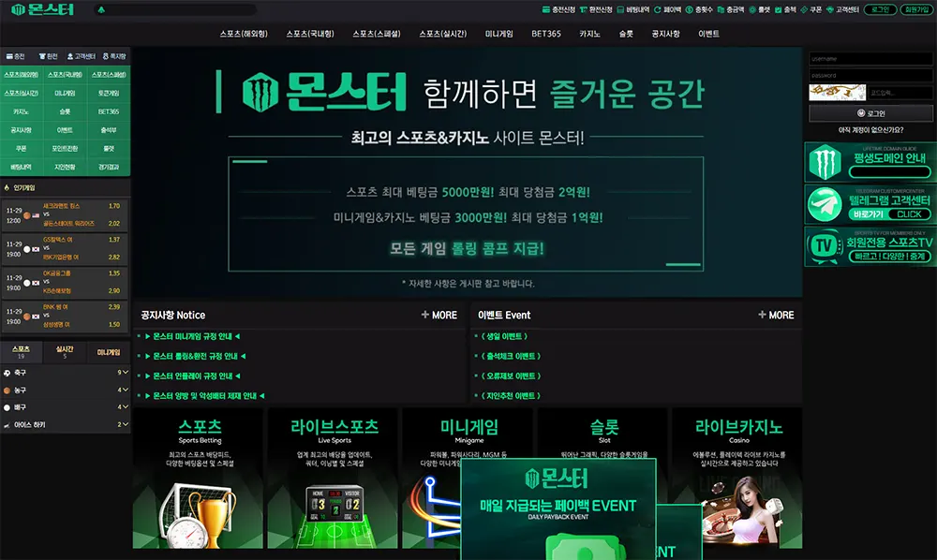
Task: Click the spade icon in the ticker bar
Action: pyautogui.click(x=101, y=9)
